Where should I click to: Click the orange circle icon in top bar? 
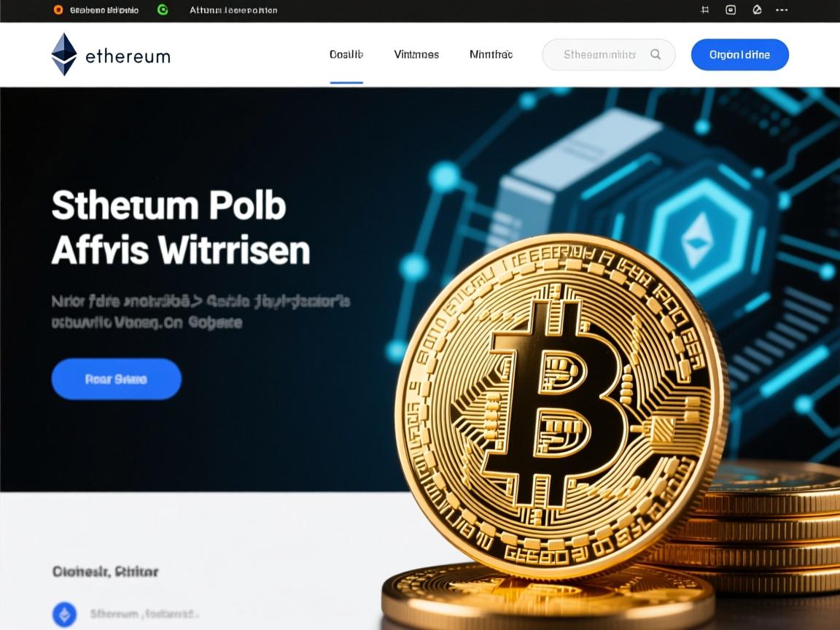pos(58,9)
